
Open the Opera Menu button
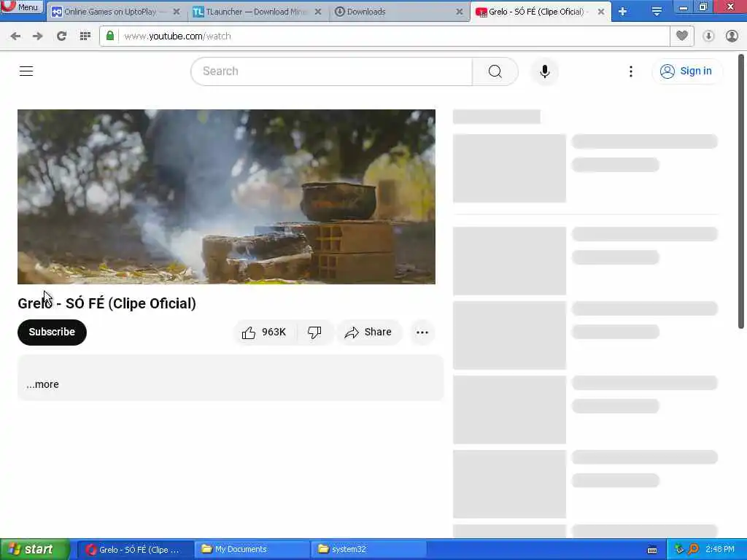tap(22, 7)
